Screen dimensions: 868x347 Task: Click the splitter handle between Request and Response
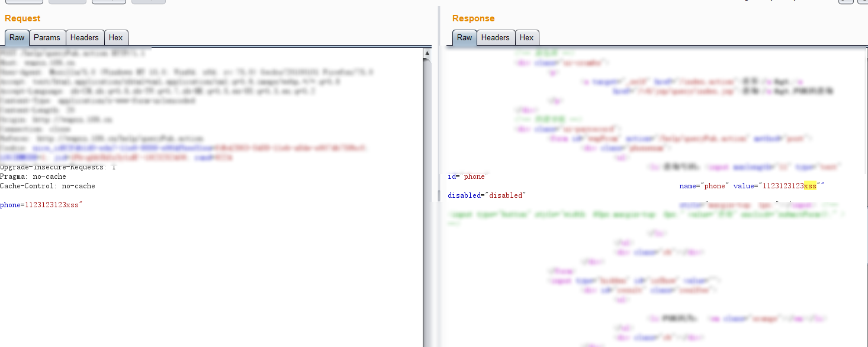[438, 195]
